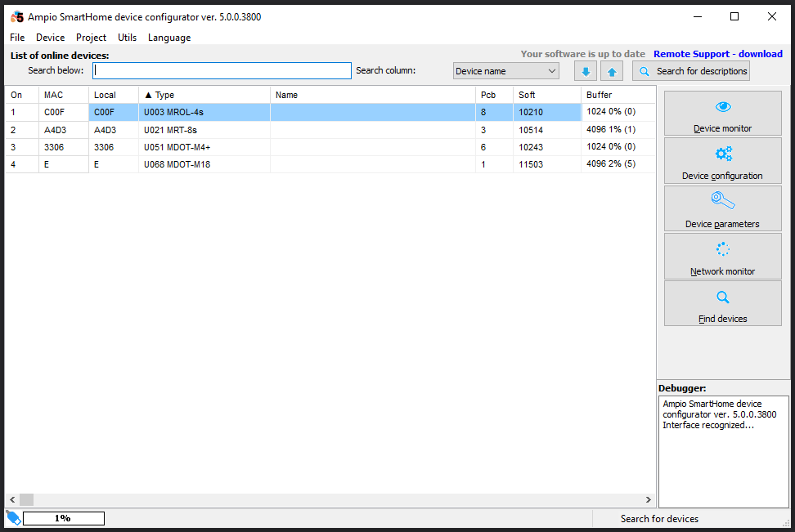Click the Name column header
Image resolution: width=795 pixels, height=532 pixels.
pos(373,95)
